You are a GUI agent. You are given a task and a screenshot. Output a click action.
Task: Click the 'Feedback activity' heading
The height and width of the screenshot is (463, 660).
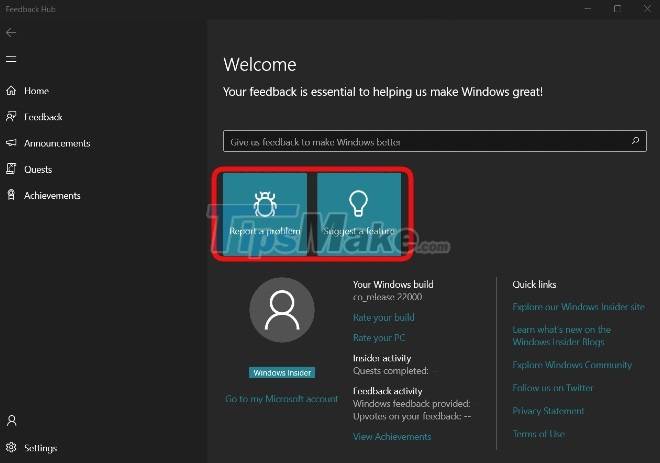coord(387,391)
